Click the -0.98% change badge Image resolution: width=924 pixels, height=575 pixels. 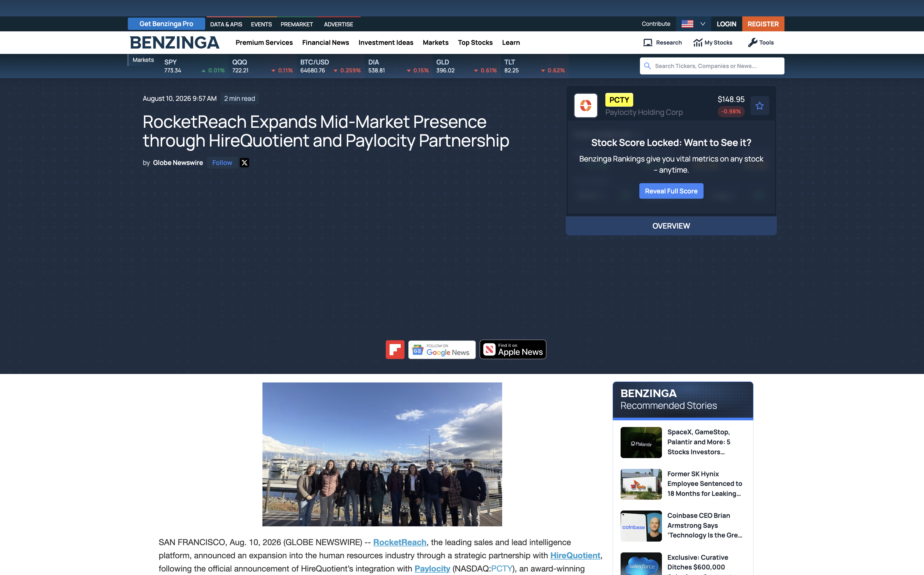click(x=731, y=111)
